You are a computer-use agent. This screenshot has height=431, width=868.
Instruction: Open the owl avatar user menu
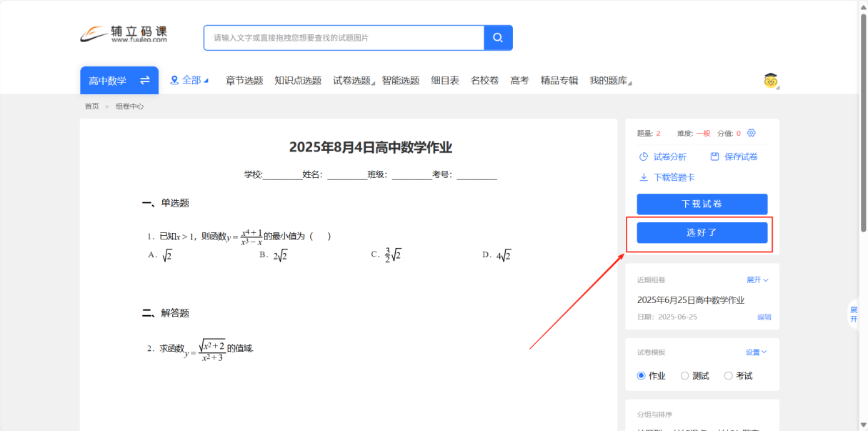(770, 80)
